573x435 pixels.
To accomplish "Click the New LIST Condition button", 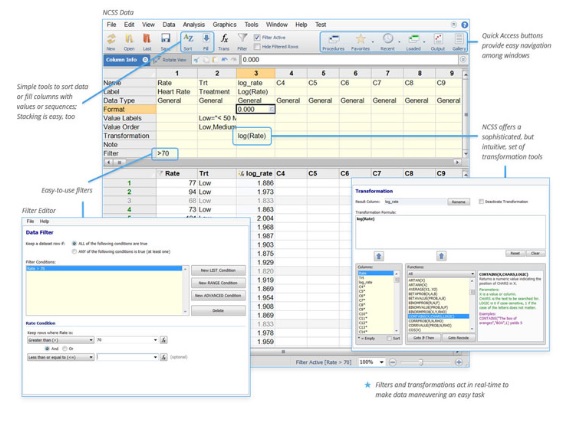I will click(218, 271).
